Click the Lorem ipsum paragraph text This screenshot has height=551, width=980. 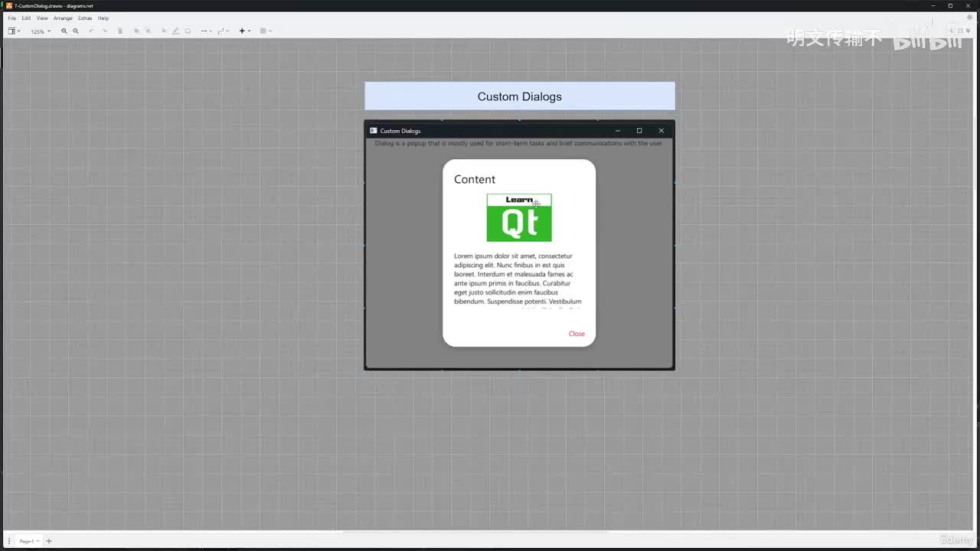(x=518, y=280)
